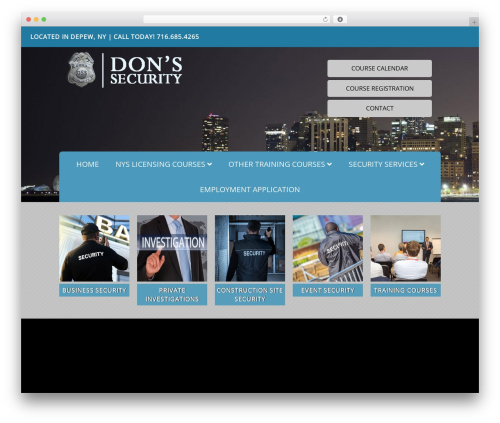
Task: Click the Business Security guard thumbnail
Action: coord(94,248)
